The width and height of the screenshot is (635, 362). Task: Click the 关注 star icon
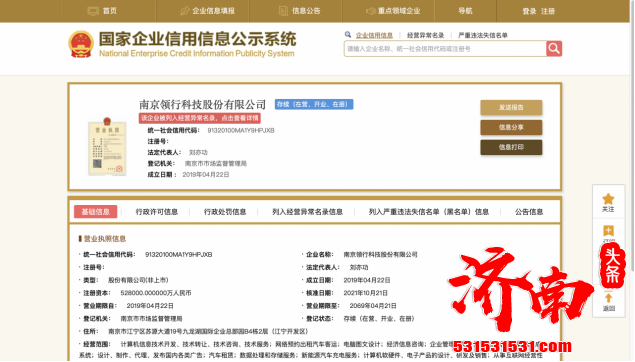[608, 199]
